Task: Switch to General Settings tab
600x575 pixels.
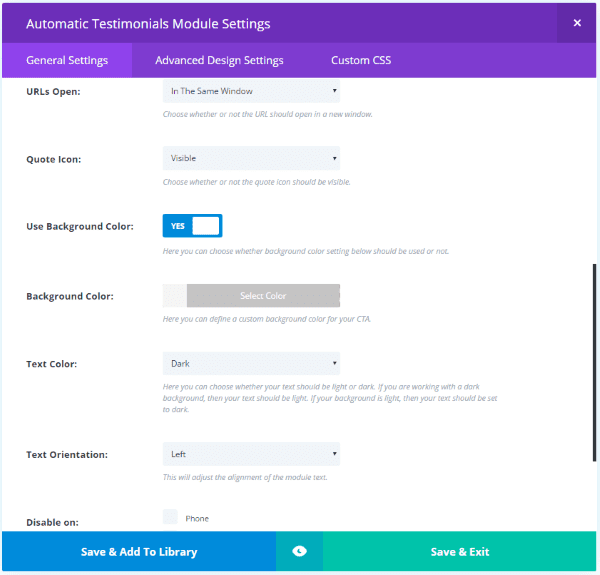Action: point(67,60)
